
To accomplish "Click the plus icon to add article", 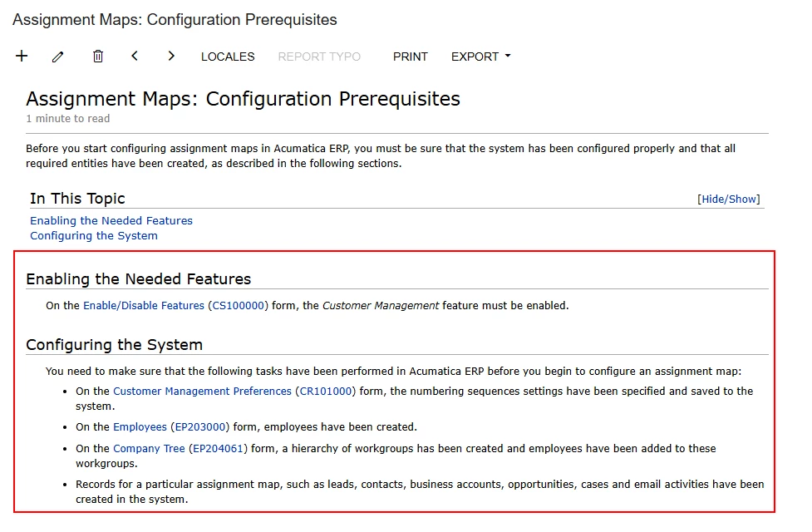I will point(22,56).
